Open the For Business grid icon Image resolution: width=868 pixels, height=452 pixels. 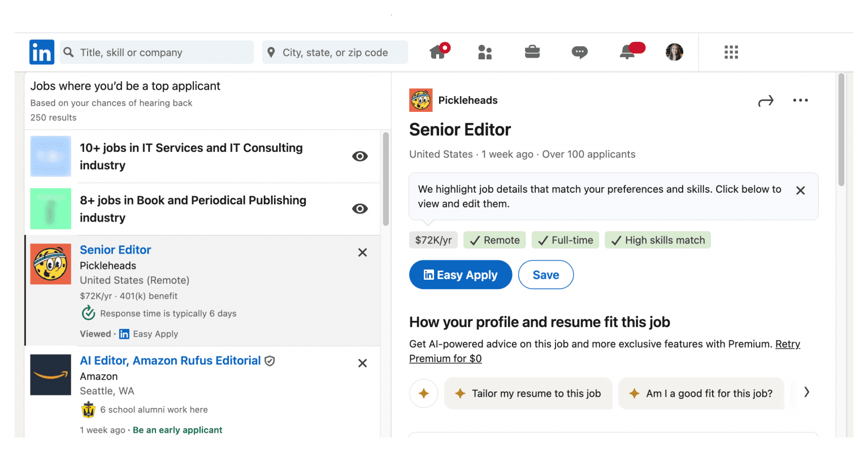click(731, 52)
